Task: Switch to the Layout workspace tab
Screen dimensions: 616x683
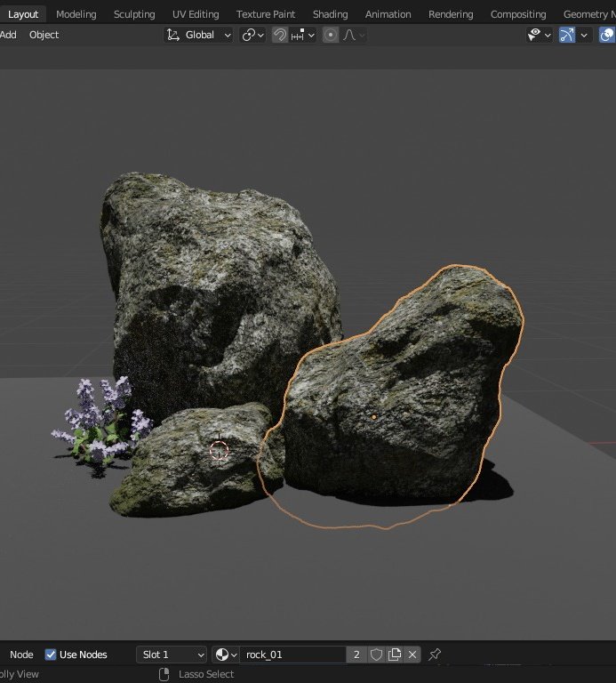Action: tap(23, 14)
